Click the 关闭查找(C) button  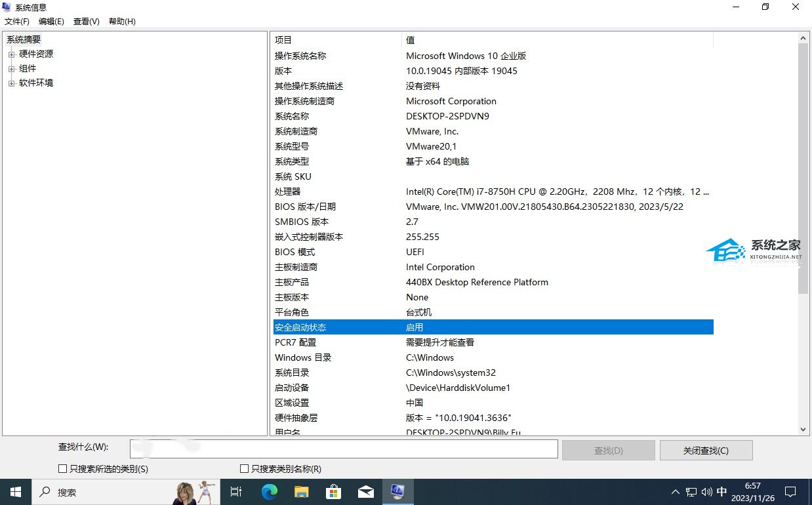(706, 451)
